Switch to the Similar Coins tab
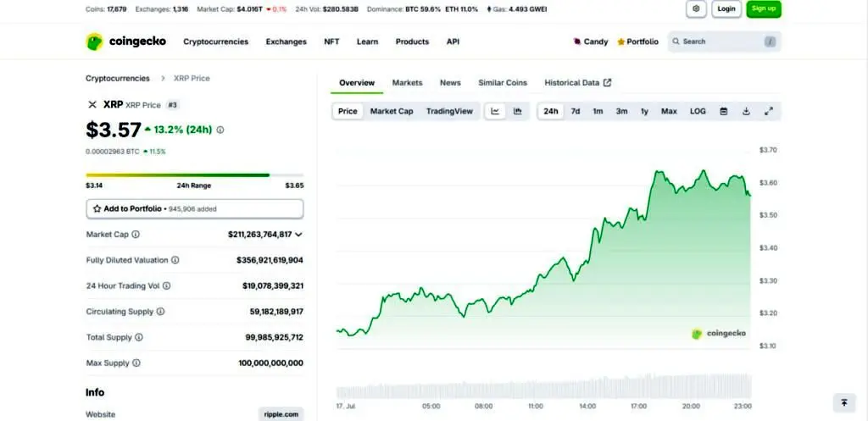Viewport: 868px width, 421px height. pyautogui.click(x=503, y=83)
